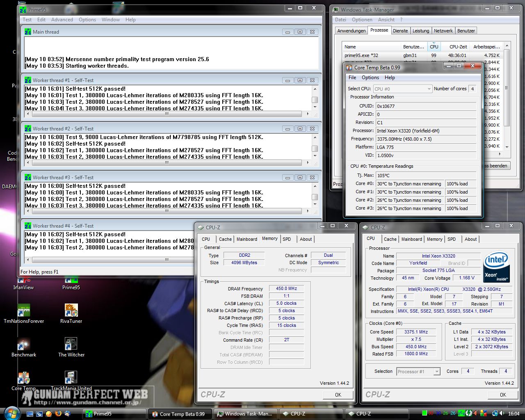Click the Show Desktop quick launch icon
This screenshot has width=525, height=420.
30,413
